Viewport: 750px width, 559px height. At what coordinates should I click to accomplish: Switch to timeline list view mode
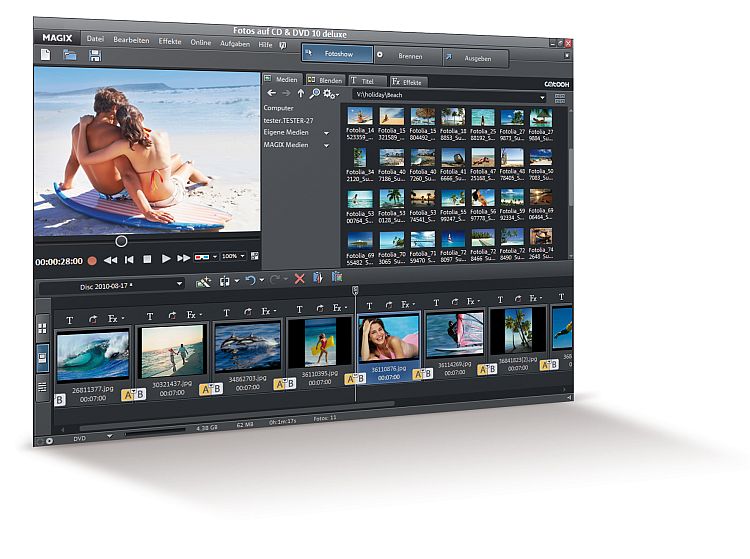tap(42, 386)
